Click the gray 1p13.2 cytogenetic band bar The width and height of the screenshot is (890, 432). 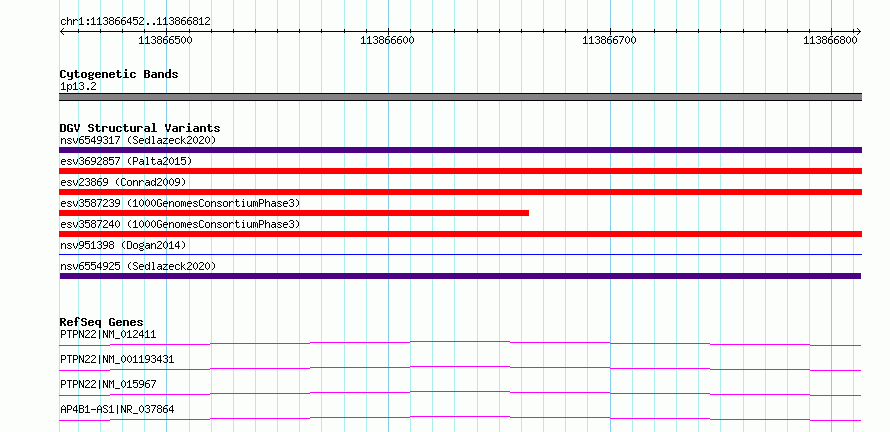(460, 97)
